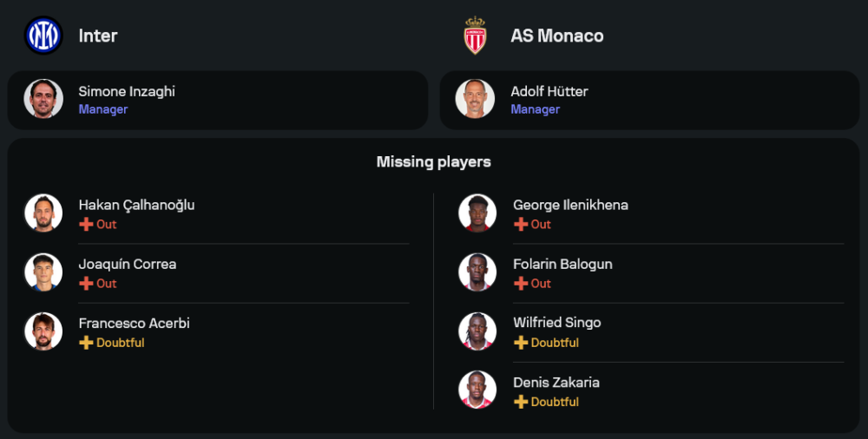
Task: Open Simone Inzaghi manager profile name
Action: tap(127, 91)
